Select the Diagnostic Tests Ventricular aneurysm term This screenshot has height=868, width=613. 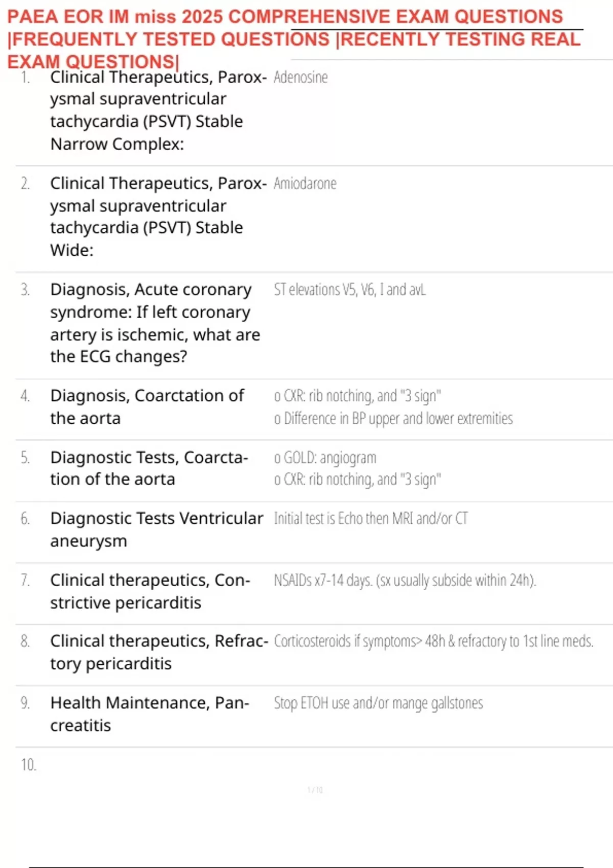(157, 529)
